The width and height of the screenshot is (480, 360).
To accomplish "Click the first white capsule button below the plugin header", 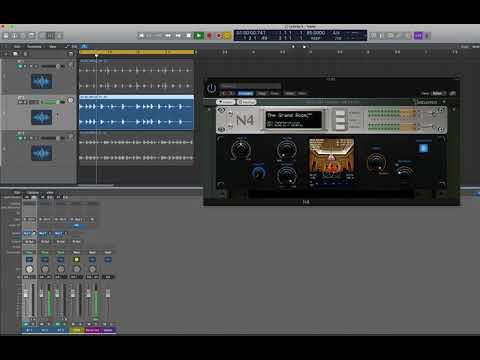I will pos(226,102).
